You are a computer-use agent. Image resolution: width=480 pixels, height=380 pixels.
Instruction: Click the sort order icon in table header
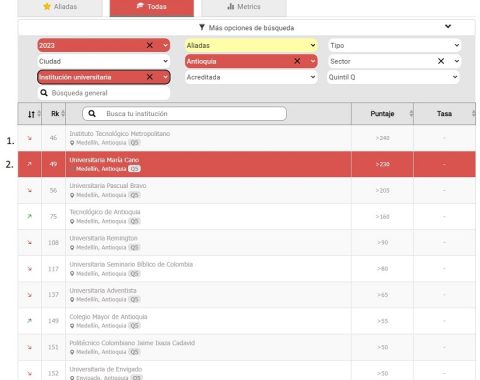tap(31, 114)
